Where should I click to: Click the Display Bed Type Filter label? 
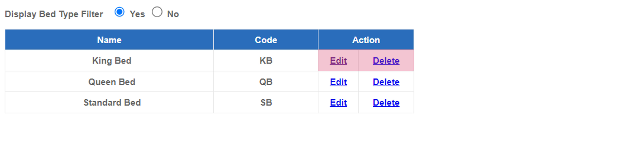tap(54, 14)
